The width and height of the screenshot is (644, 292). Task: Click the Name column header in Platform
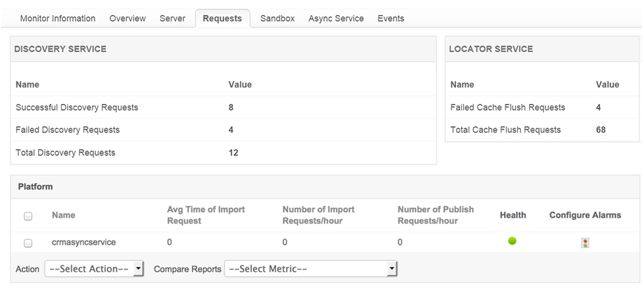[x=64, y=215]
